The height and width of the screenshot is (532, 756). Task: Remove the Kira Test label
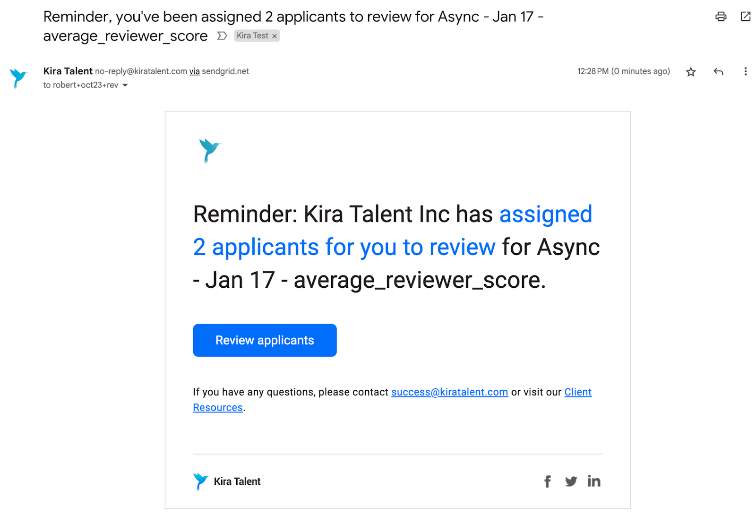[275, 36]
